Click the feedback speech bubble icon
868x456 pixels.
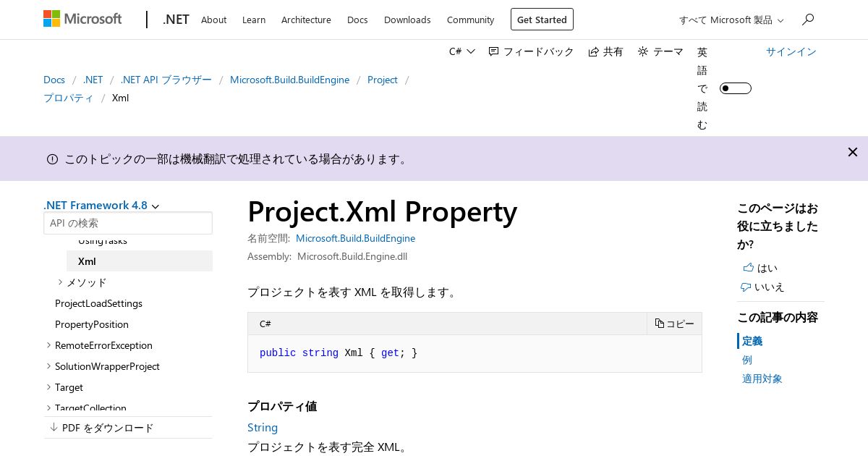pyautogui.click(x=494, y=51)
